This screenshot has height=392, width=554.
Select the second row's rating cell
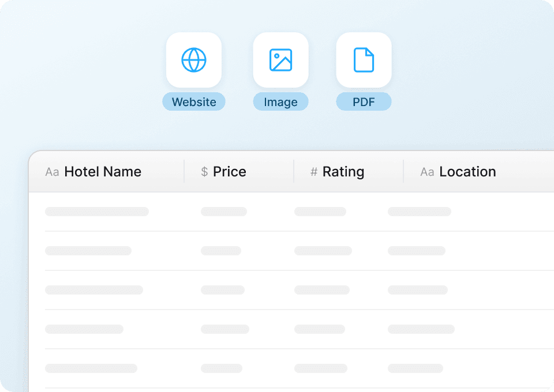[323, 251]
